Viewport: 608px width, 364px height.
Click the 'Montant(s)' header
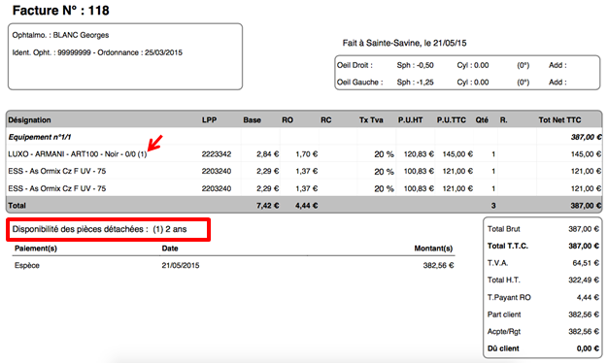tap(433, 248)
